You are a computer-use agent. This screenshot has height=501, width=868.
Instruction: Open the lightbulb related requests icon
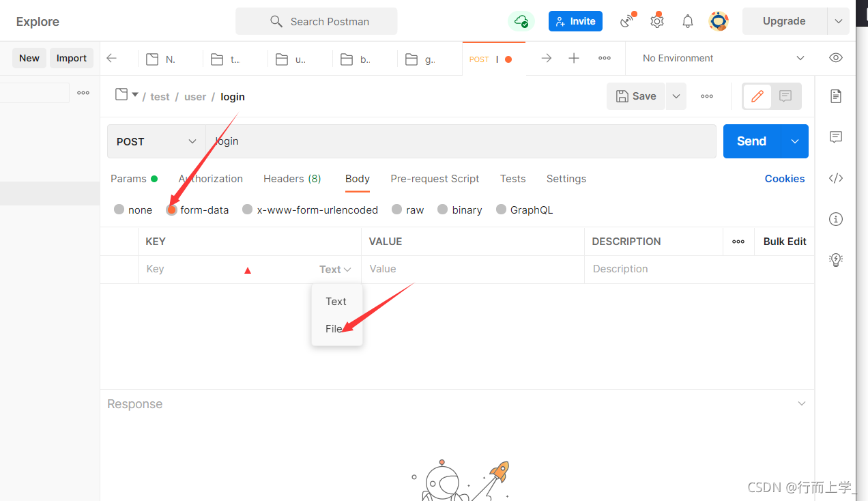(836, 259)
